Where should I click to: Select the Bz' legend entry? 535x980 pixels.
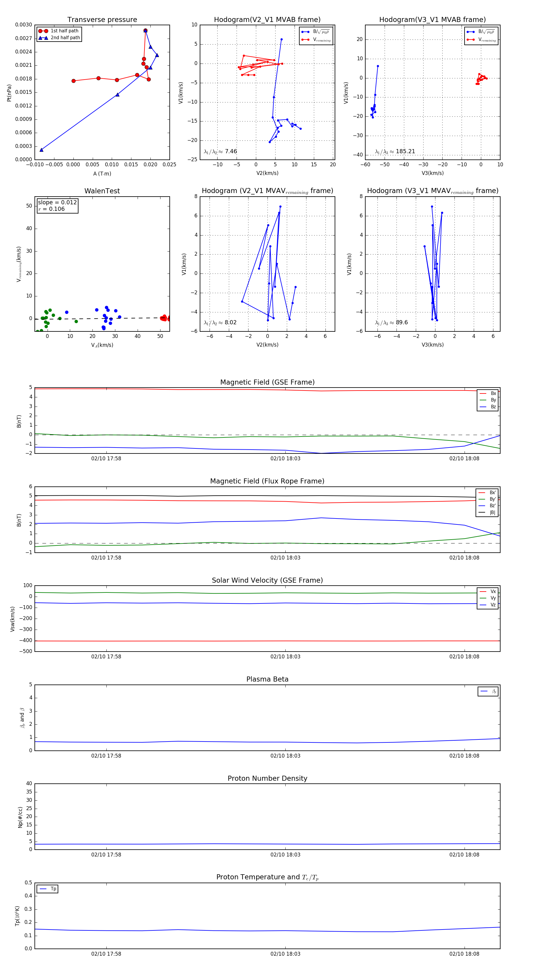coord(487,506)
